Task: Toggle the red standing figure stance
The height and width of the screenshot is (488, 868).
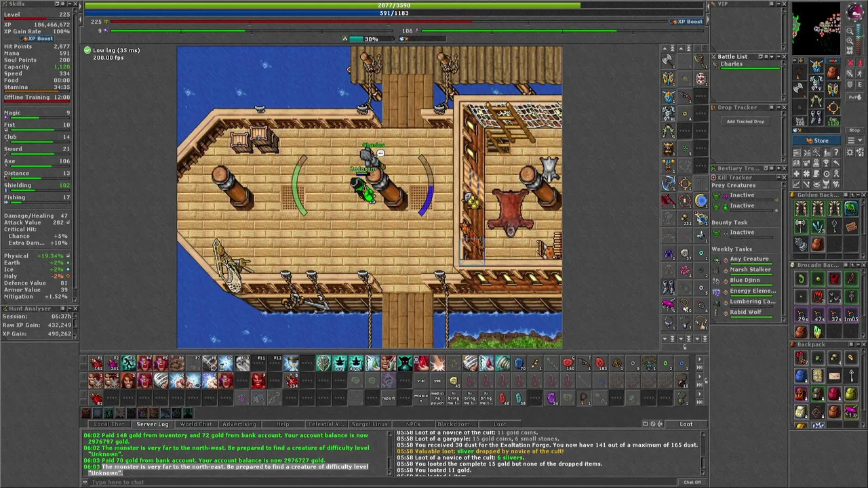Action: tap(861, 62)
